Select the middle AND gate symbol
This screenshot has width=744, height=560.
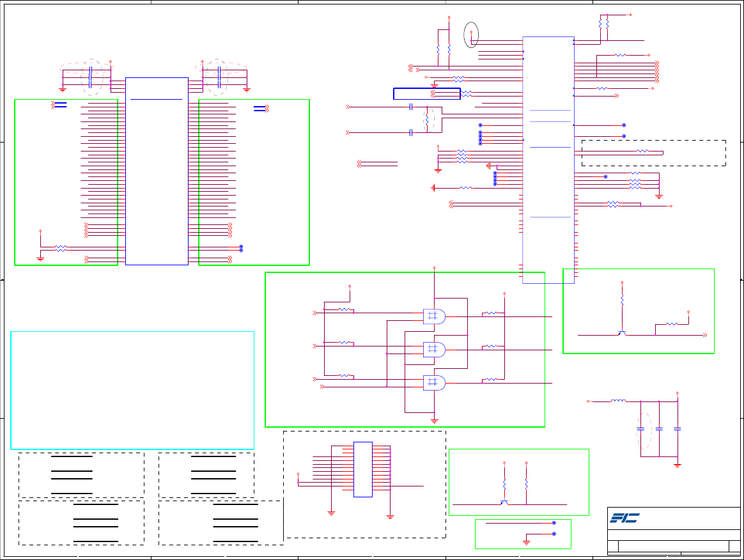point(434,350)
